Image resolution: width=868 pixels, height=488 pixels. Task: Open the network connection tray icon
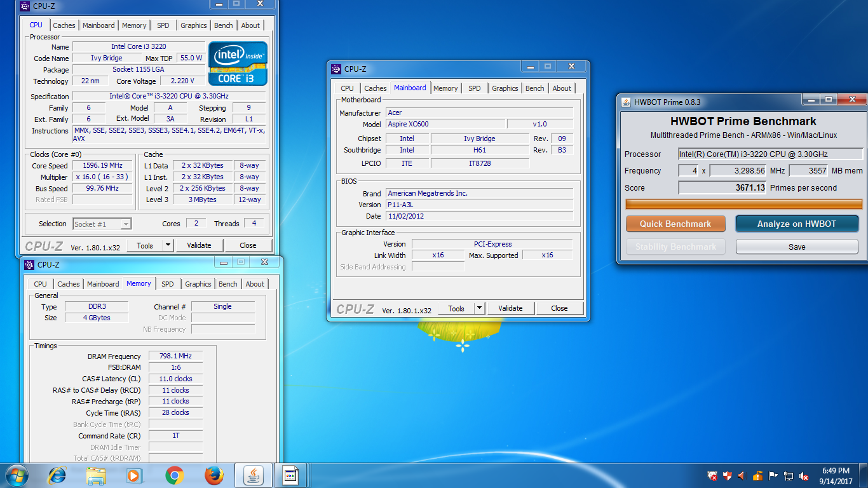(x=789, y=475)
